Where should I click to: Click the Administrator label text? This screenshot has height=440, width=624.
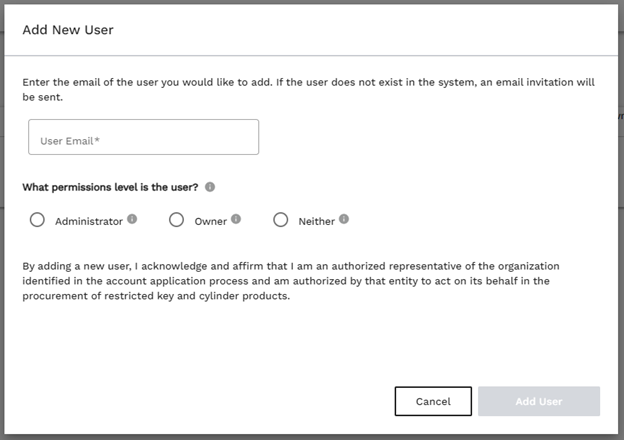tap(89, 221)
